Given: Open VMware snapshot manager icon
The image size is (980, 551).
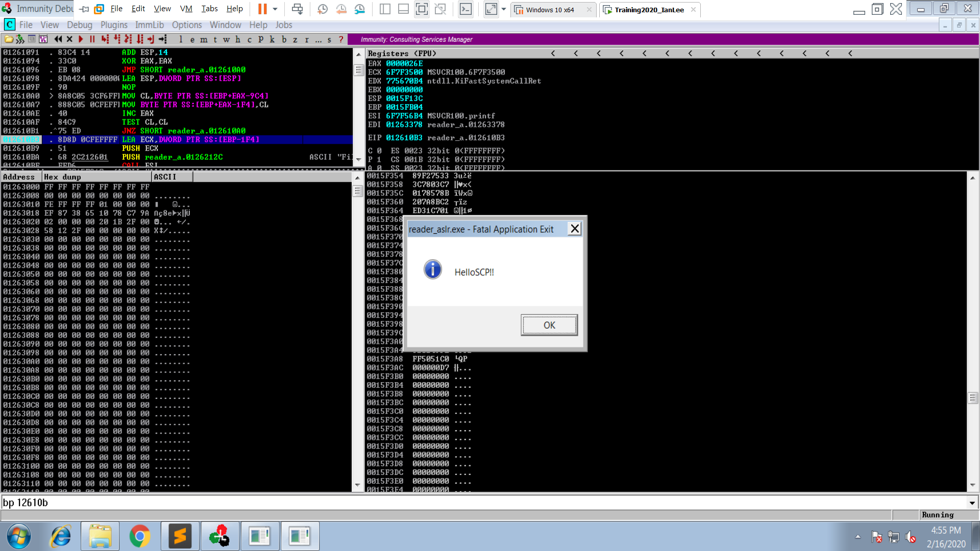Looking at the screenshot, I should pos(360,9).
